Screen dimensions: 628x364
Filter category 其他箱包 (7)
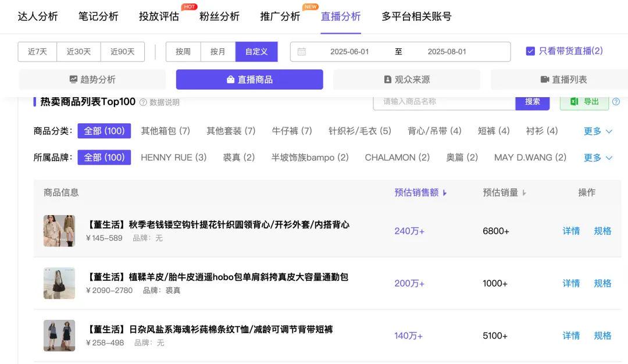pyautogui.click(x=165, y=131)
